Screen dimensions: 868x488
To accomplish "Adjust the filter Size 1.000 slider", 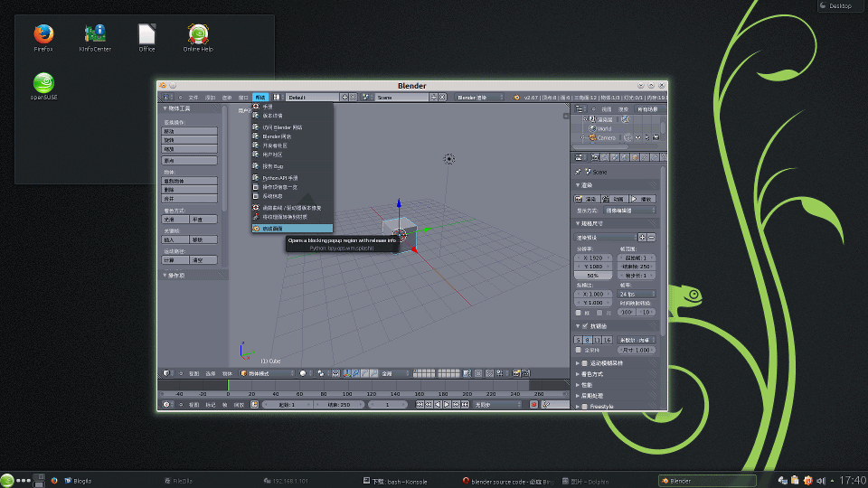I will [637, 351].
